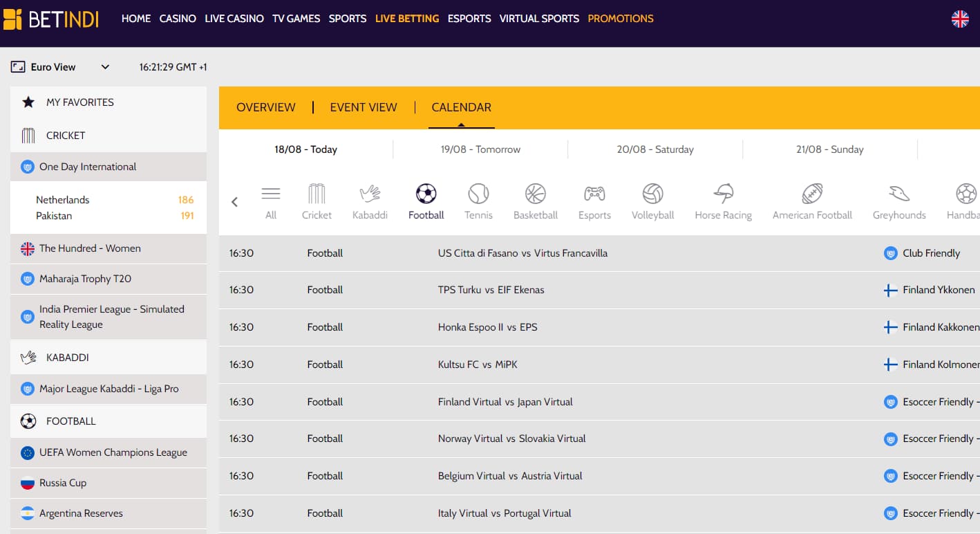Click the My Favorites star icon
Screen dimensions: 980x534
pos(28,102)
